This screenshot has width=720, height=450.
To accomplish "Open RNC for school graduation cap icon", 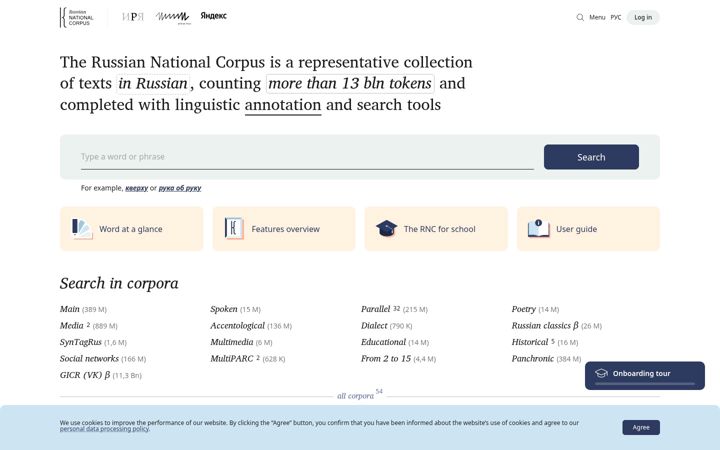I will 386,228.
